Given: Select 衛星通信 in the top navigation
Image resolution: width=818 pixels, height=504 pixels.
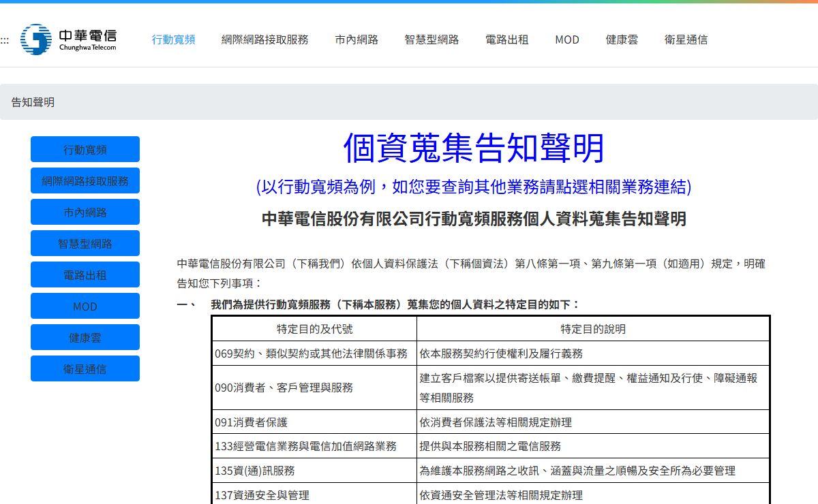Looking at the screenshot, I should (x=686, y=40).
